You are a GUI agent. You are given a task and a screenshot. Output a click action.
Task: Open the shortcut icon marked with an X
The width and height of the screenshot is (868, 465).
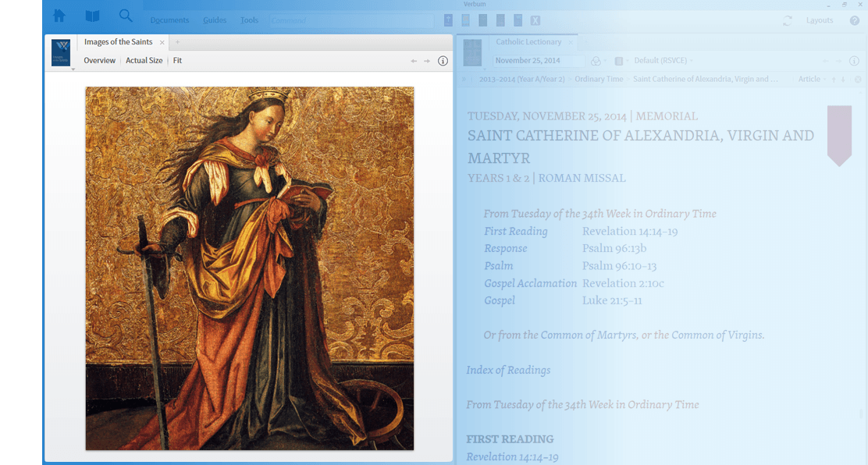[x=535, y=20]
